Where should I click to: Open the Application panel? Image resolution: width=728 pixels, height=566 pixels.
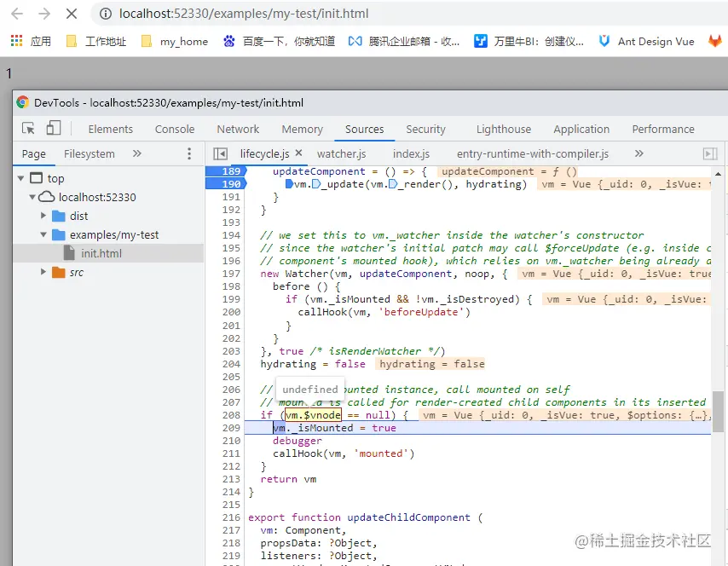pos(581,129)
